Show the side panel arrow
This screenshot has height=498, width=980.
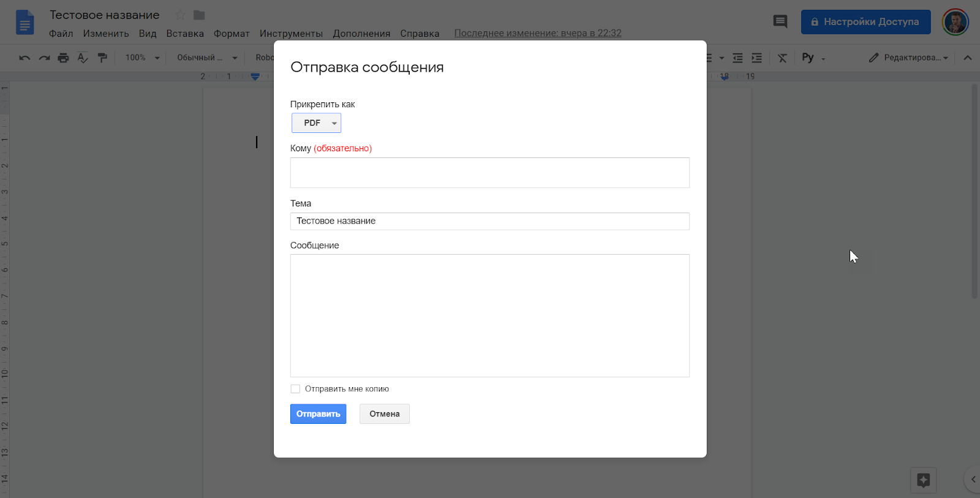click(x=973, y=480)
